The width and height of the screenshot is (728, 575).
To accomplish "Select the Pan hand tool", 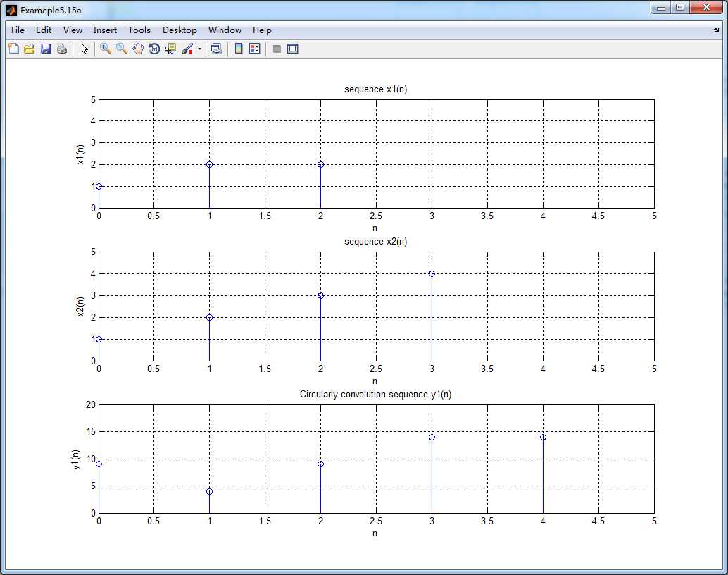I will [x=138, y=49].
